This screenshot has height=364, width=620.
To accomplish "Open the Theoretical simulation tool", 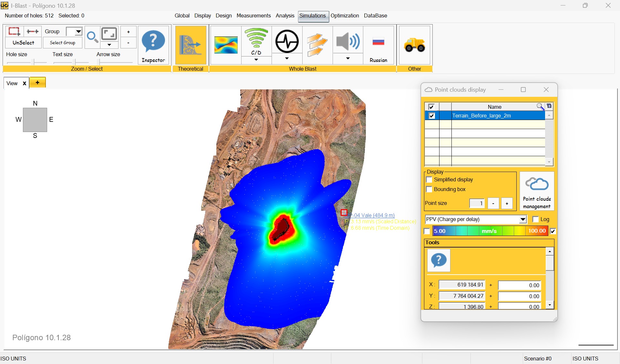I will [x=190, y=45].
